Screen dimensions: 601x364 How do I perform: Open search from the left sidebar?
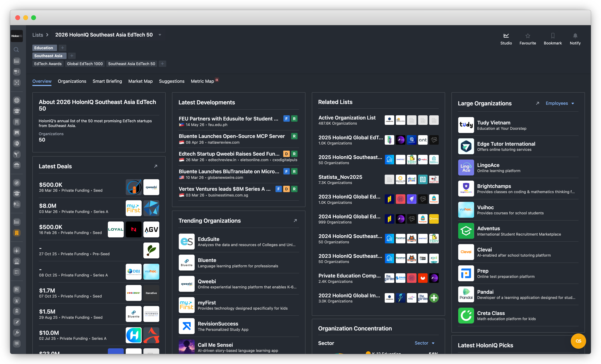(x=16, y=50)
